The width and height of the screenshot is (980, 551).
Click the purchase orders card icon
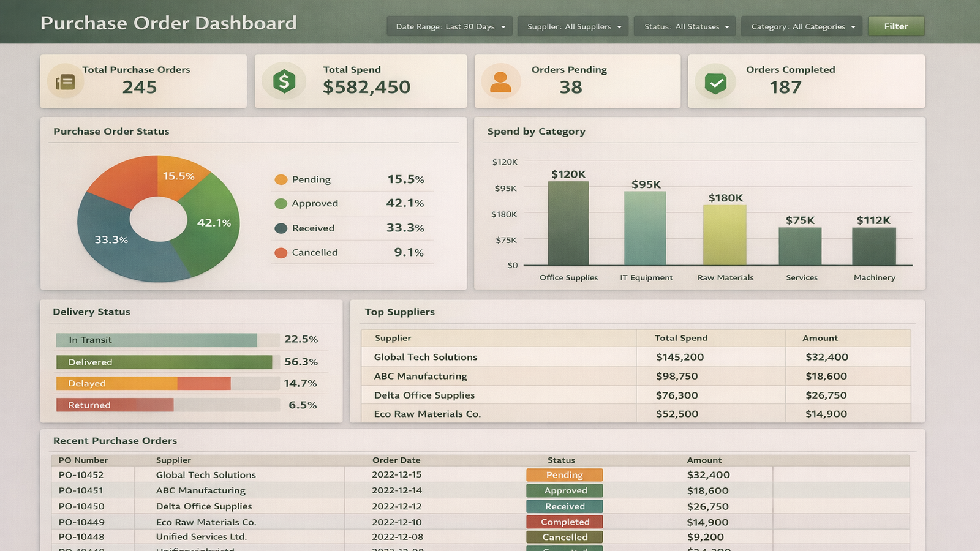[x=66, y=80]
